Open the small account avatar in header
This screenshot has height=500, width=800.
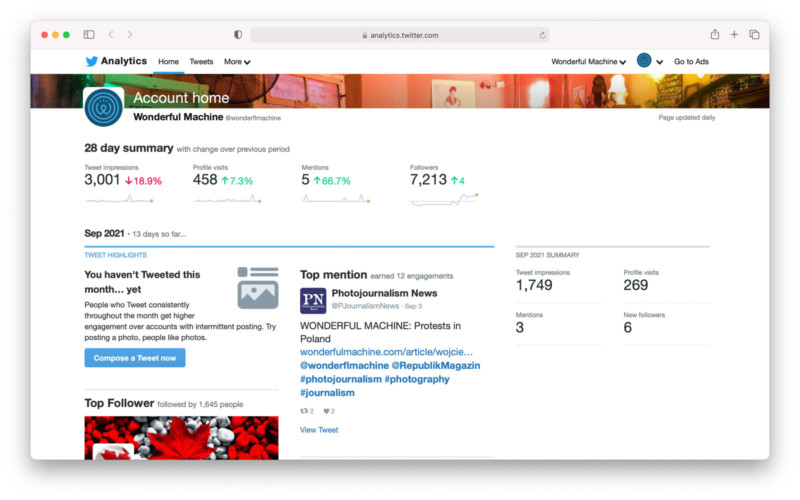[644, 61]
